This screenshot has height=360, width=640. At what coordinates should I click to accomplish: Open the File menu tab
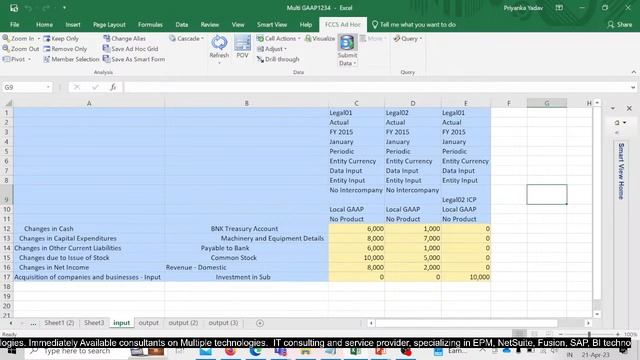click(x=15, y=24)
